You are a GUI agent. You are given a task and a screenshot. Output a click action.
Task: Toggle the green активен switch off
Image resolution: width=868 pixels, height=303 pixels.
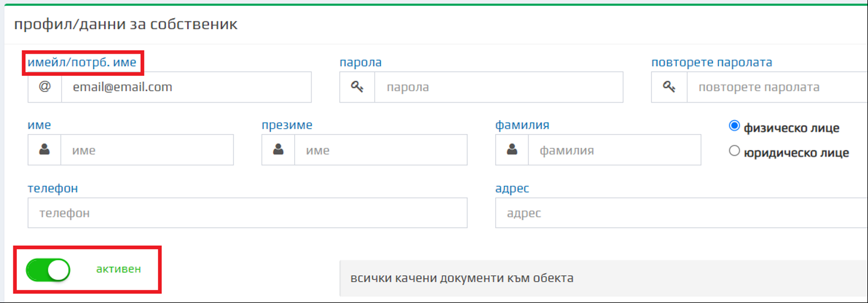tap(48, 270)
